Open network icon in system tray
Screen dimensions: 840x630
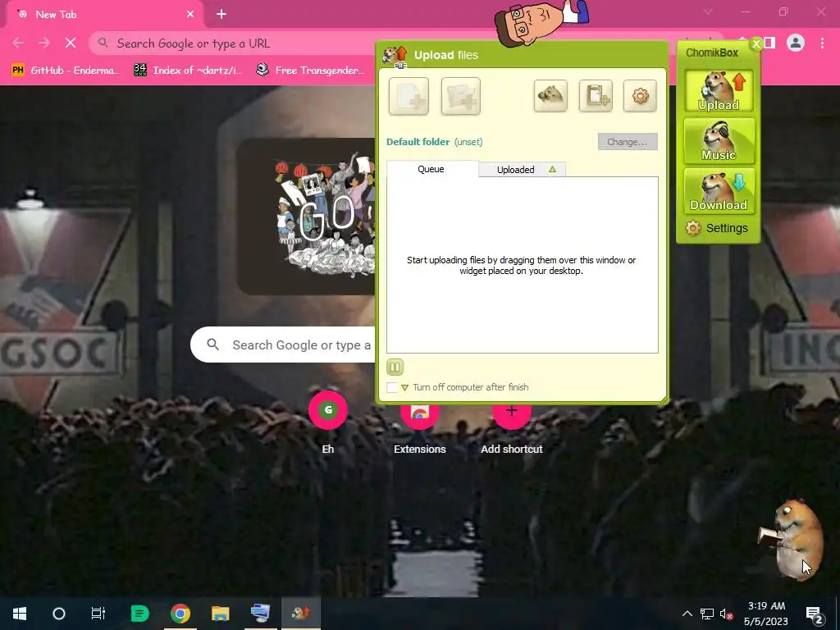pos(707,614)
